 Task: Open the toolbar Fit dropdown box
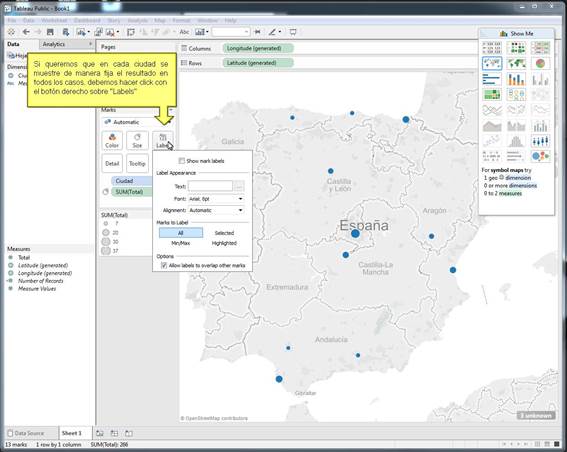[x=231, y=32]
